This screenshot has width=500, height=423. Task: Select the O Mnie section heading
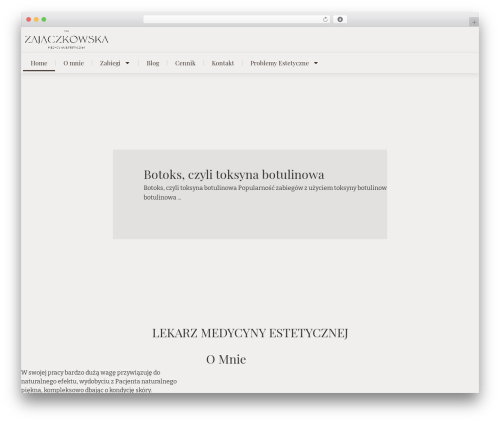click(x=226, y=359)
